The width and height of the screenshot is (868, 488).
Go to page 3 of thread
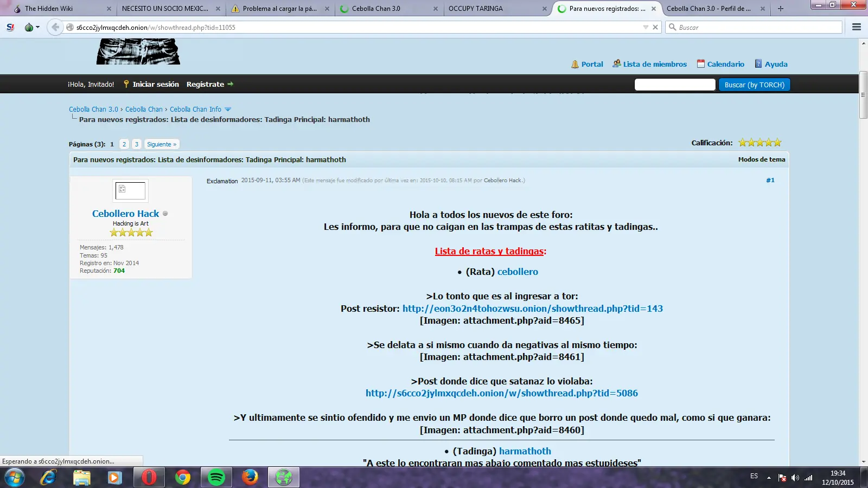[x=137, y=144]
